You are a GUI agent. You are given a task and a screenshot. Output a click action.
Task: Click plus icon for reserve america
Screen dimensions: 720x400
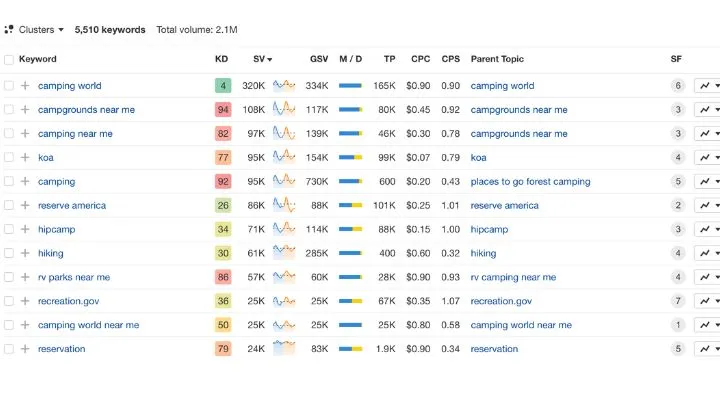25,205
